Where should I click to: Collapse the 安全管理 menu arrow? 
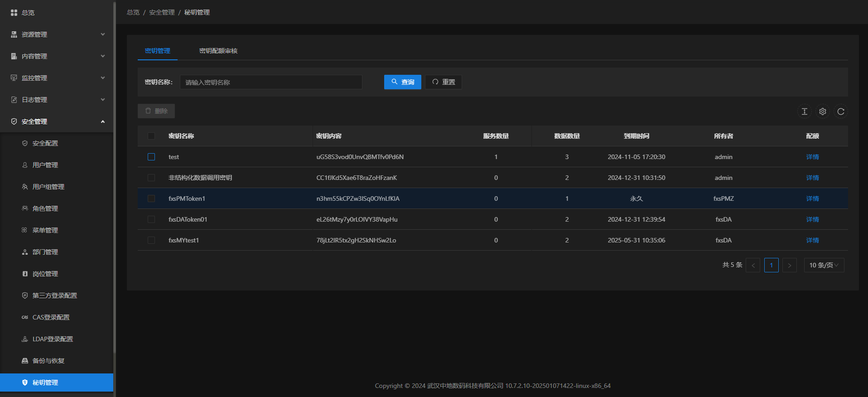[103, 121]
